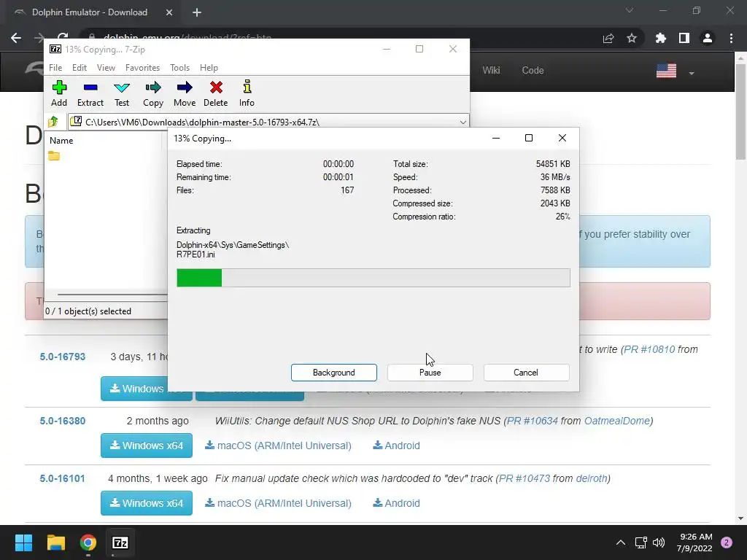Click the 7-Zip address path field
This screenshot has height=560, width=747.
(268, 122)
